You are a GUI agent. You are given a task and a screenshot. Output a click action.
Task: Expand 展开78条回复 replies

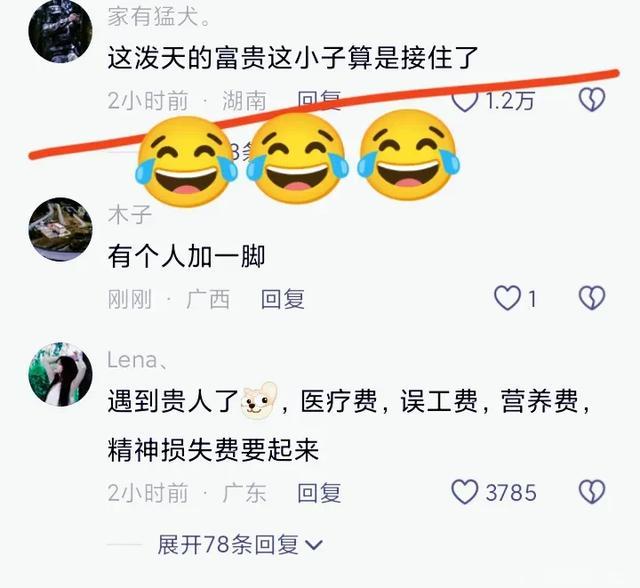point(240,544)
